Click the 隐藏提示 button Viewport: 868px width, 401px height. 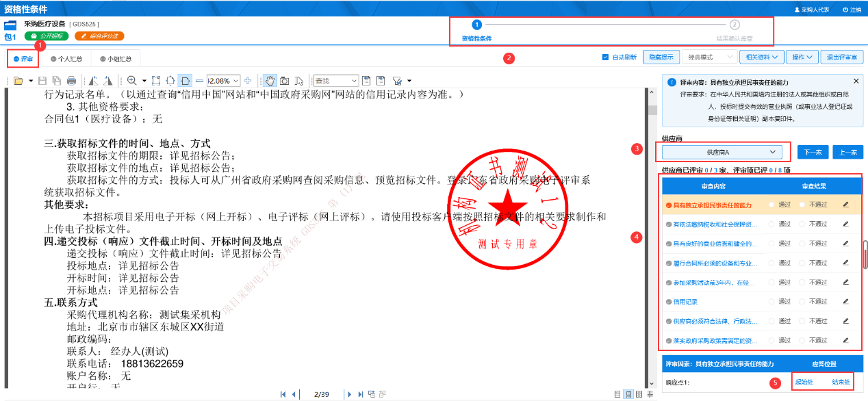(661, 57)
